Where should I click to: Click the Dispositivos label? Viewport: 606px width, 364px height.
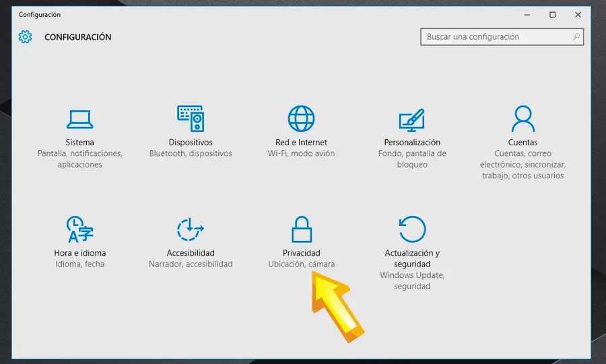(191, 143)
